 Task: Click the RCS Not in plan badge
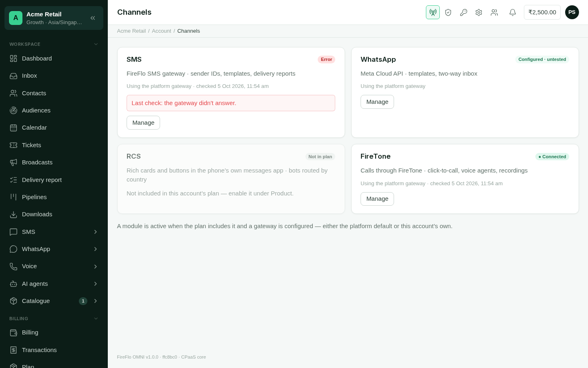click(x=320, y=157)
